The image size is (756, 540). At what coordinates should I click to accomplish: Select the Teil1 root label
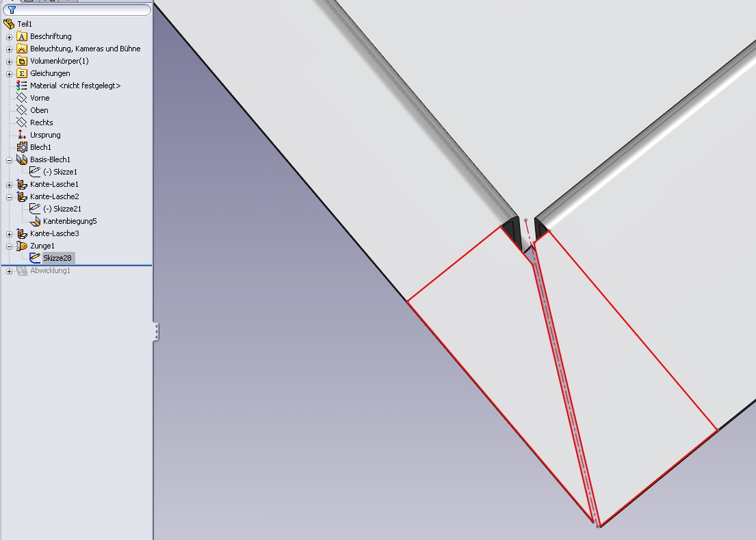tap(25, 24)
